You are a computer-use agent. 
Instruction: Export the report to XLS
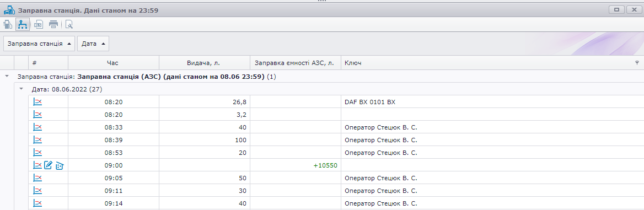point(38,25)
